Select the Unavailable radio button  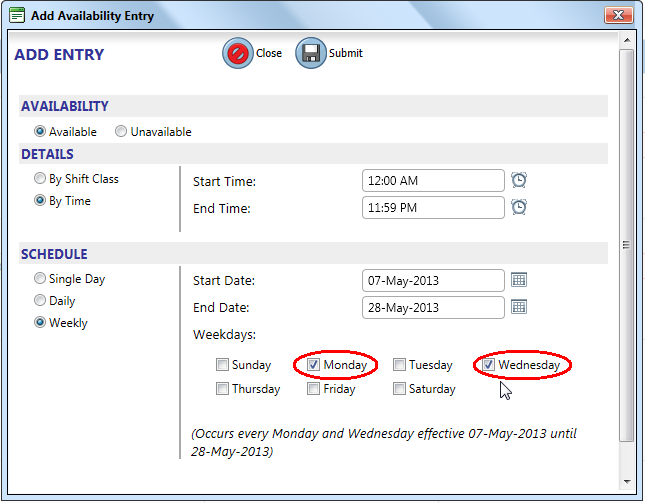pyautogui.click(x=121, y=132)
